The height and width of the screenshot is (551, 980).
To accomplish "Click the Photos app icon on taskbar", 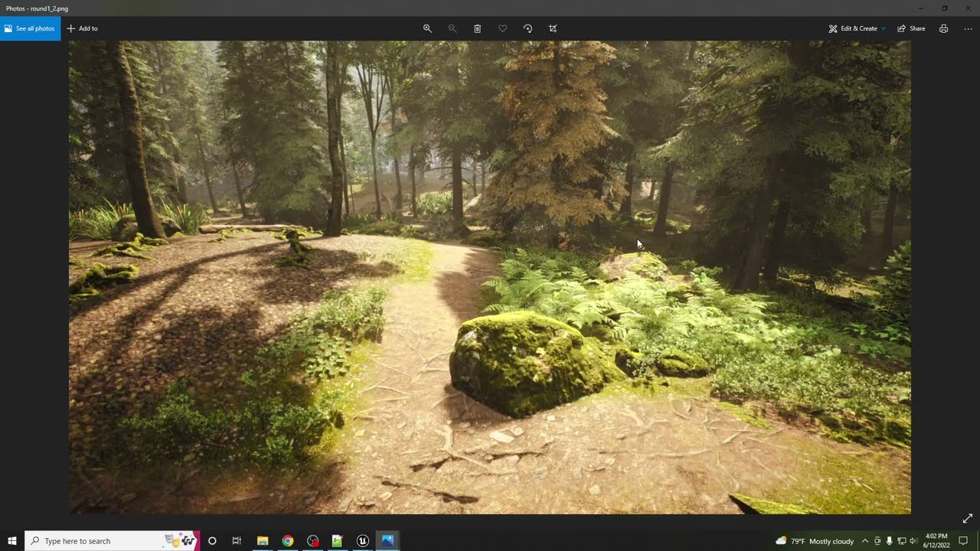I will click(387, 540).
